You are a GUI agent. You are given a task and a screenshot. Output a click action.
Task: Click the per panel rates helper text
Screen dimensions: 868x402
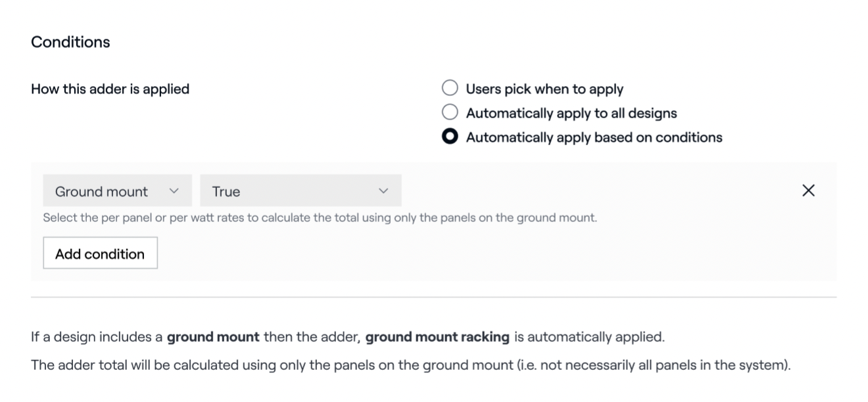pyautogui.click(x=320, y=218)
